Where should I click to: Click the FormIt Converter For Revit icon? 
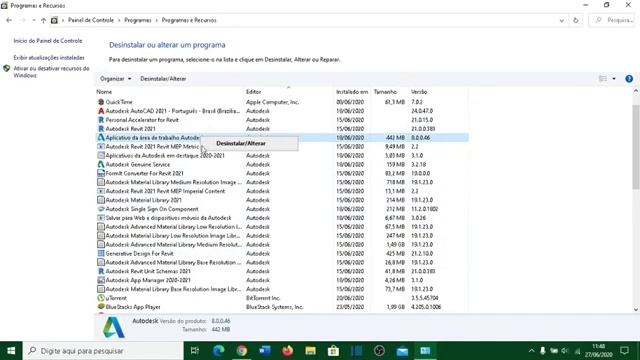(101, 173)
